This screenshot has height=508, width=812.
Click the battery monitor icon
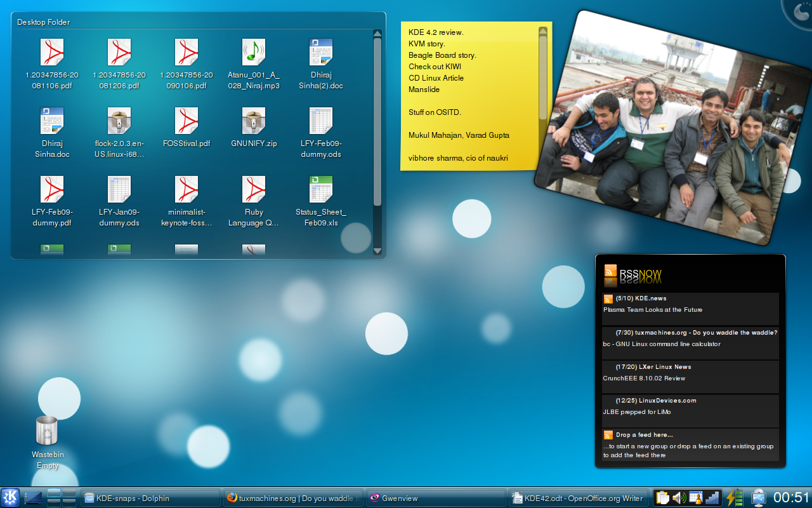[734, 498]
